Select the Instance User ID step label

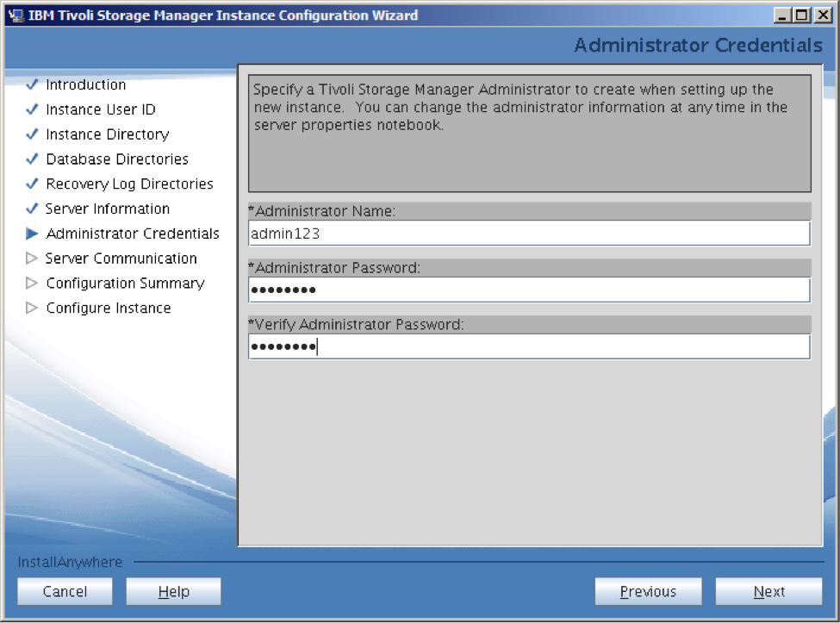click(101, 109)
